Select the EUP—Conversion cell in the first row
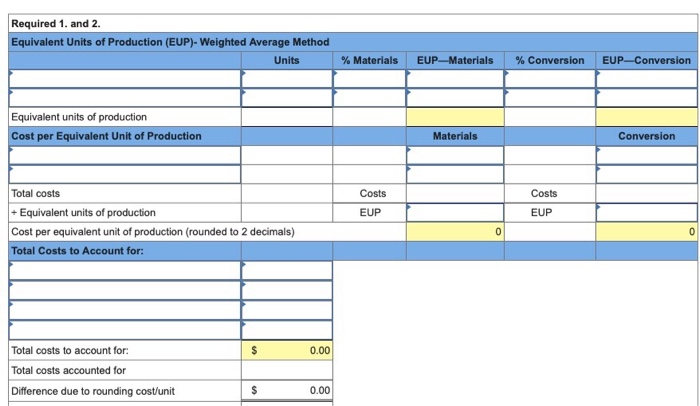 (x=647, y=79)
